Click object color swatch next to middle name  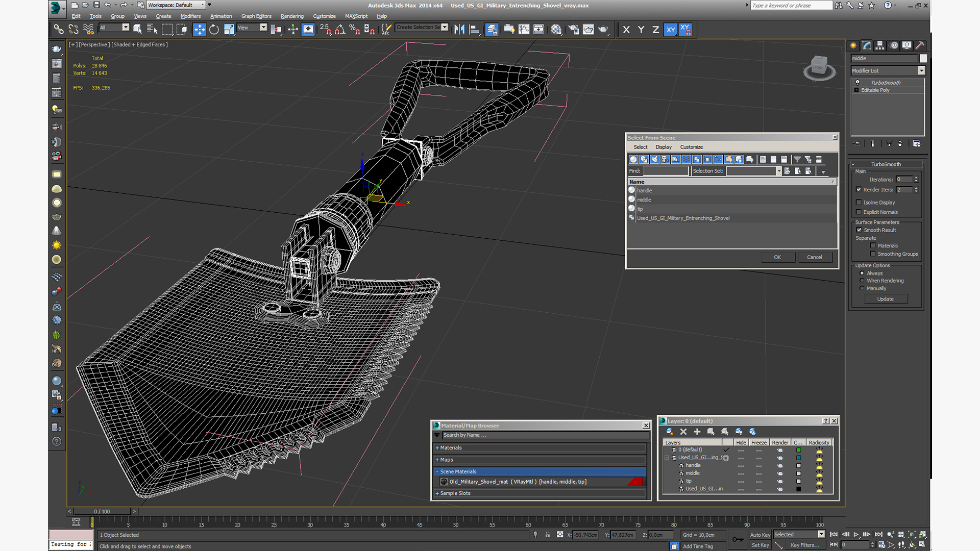click(923, 59)
